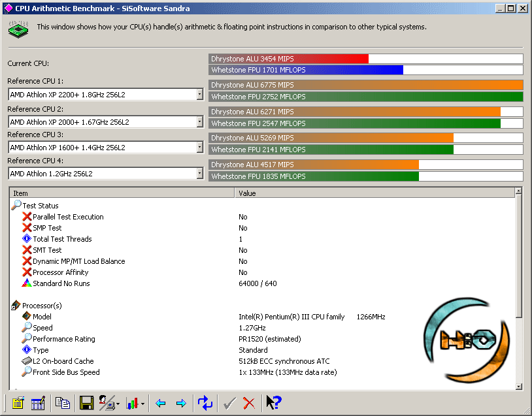This screenshot has height=416, width=532.
Task: Click rainbow triangle icon beside Standard No Runs
Action: (27, 283)
